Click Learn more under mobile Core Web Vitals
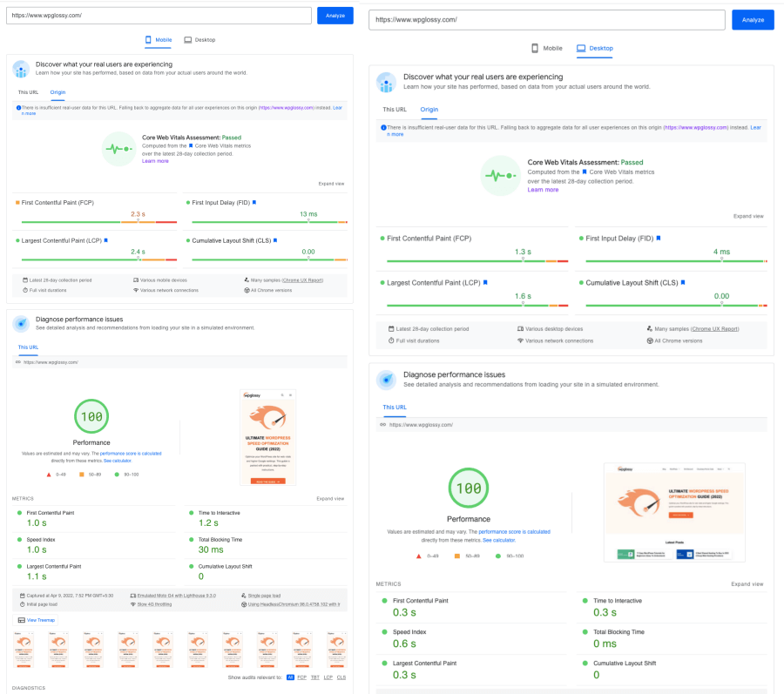Image resolution: width=784 pixels, height=694 pixels. tap(155, 161)
